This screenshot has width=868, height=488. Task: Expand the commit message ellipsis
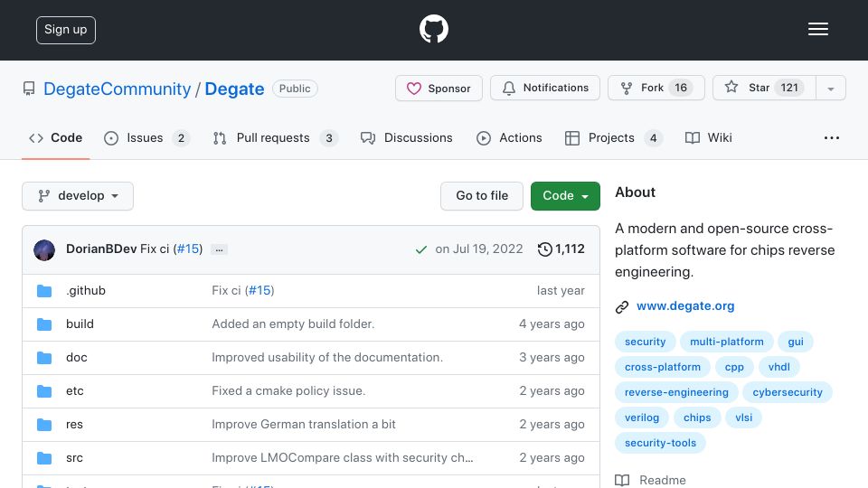pyautogui.click(x=219, y=249)
